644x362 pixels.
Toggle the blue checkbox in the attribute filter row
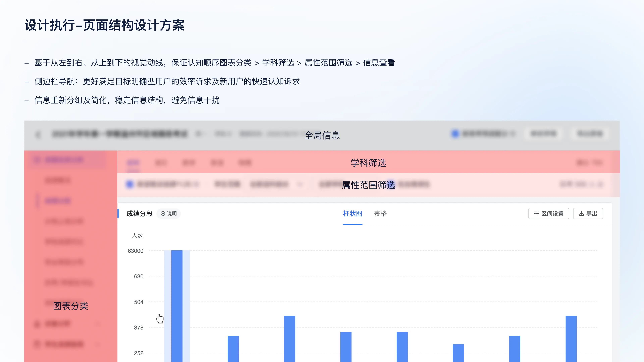(x=129, y=184)
